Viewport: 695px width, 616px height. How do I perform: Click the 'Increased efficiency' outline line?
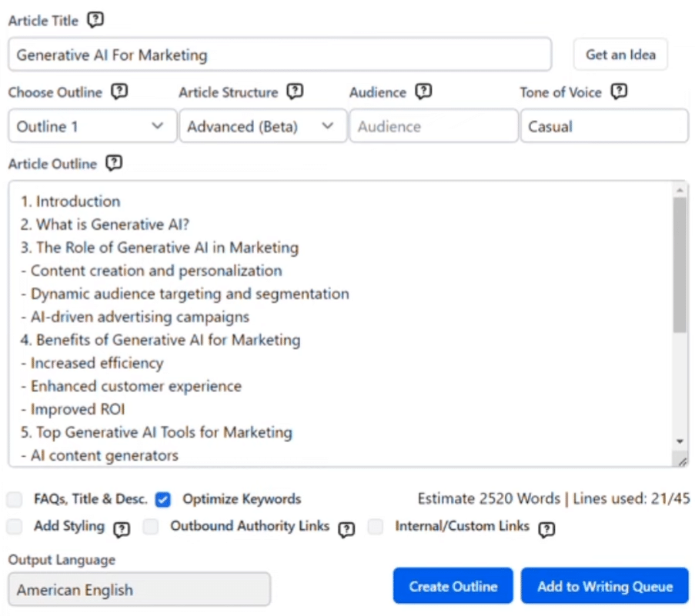92,363
